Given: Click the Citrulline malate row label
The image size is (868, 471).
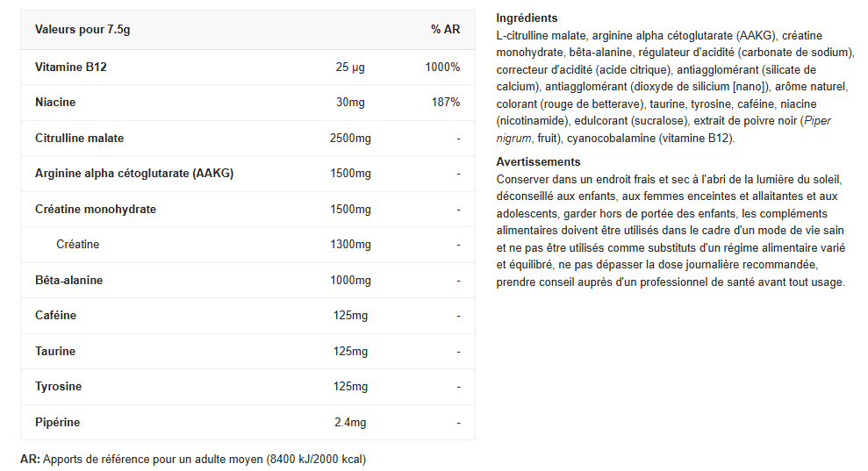Looking at the screenshot, I should (79, 139).
